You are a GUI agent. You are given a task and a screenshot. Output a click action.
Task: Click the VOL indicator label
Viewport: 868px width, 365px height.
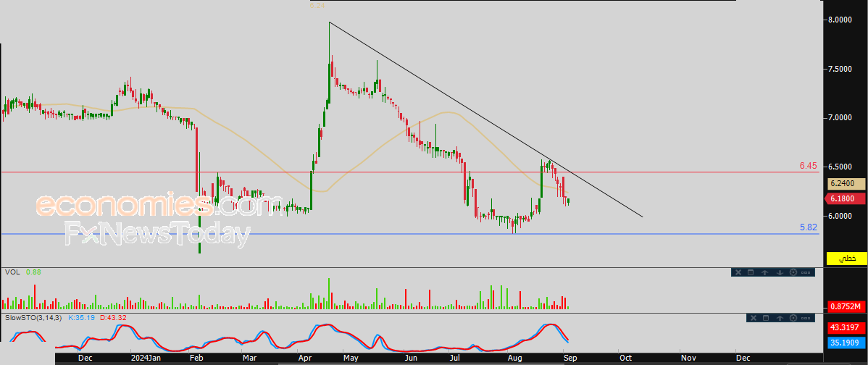coord(12,272)
